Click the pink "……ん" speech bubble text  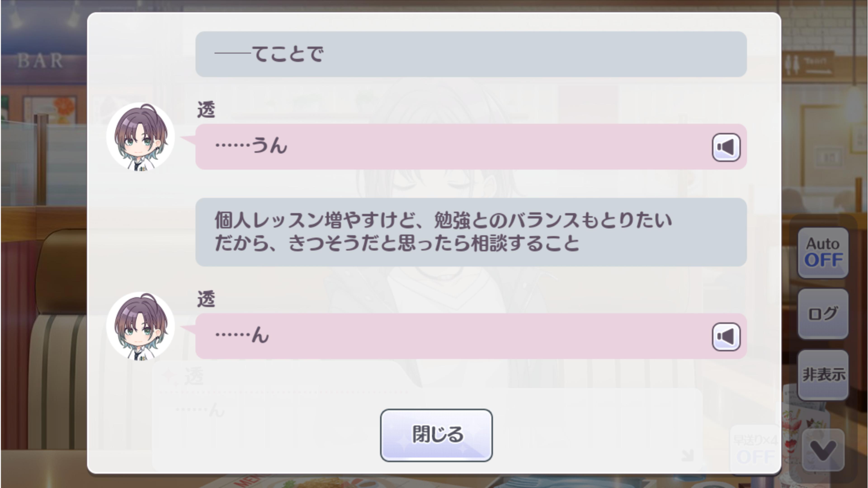[242, 335]
